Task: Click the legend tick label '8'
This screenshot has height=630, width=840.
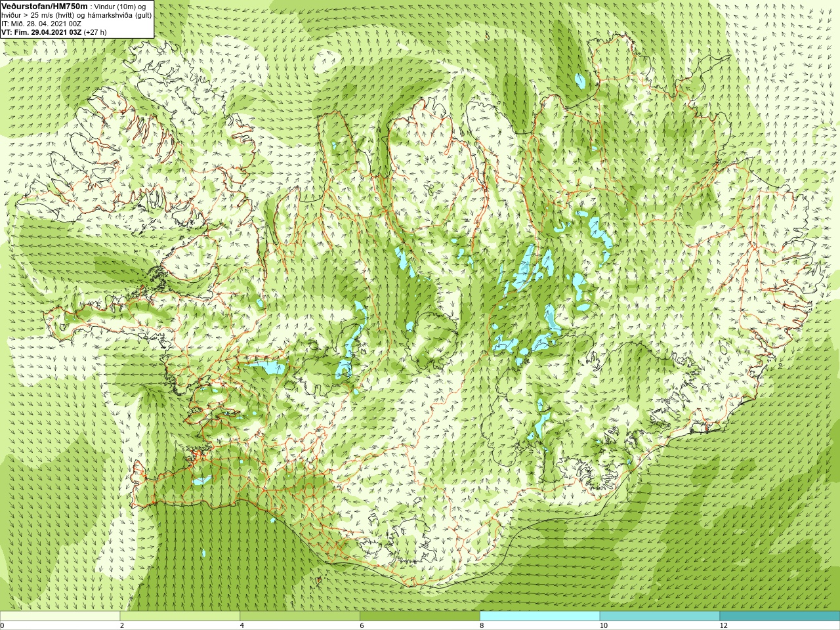Action: pos(482,625)
